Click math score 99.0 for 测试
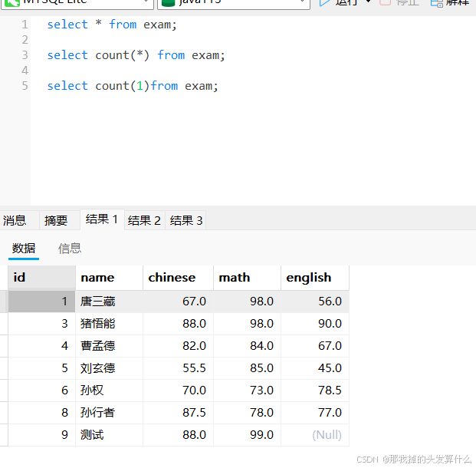This screenshot has width=476, height=468. coord(247,435)
